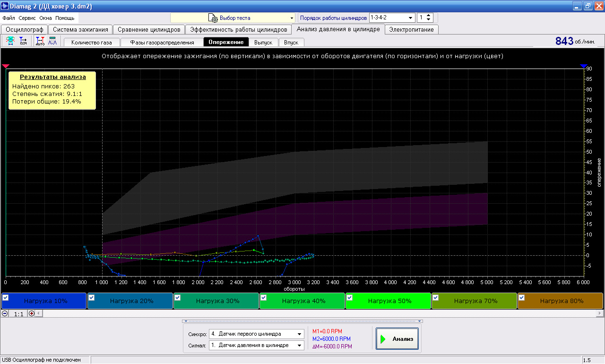Click the 1234 cylinder numbering toolbar icon
The height and width of the screenshot is (364, 605).
(23, 41)
